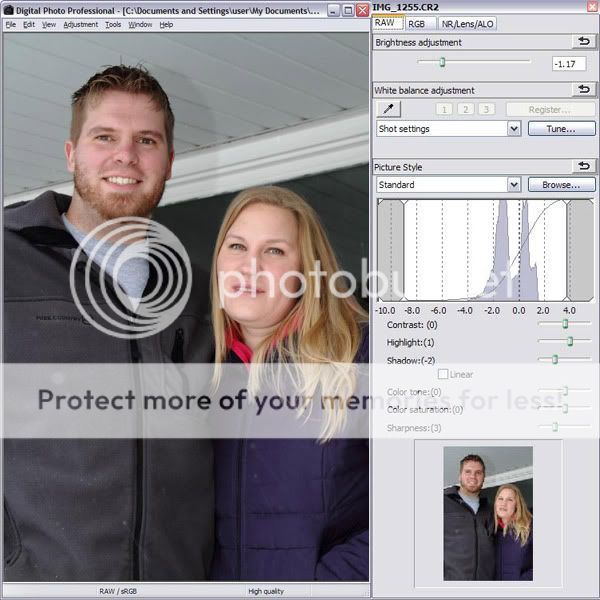Click the White balance adjustment revert arrow

[583, 89]
